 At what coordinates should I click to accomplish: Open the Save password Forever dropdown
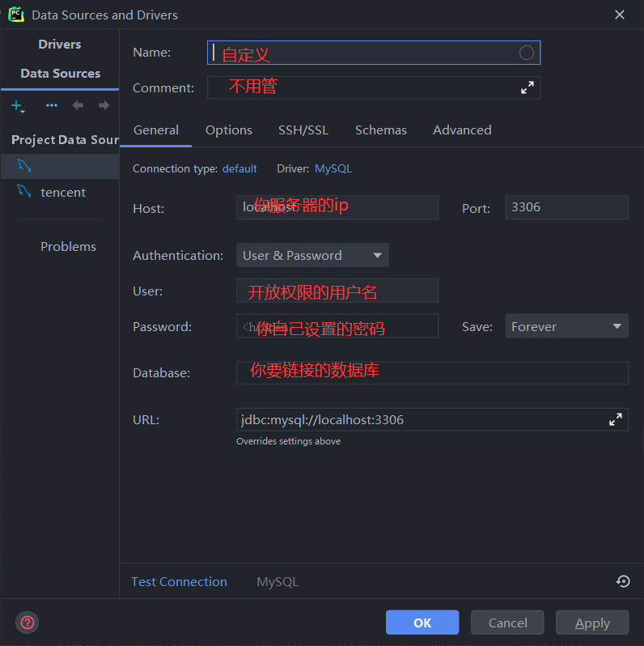click(566, 326)
